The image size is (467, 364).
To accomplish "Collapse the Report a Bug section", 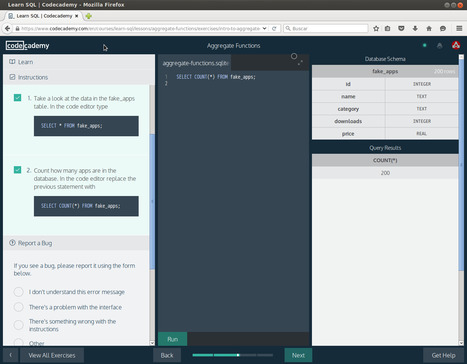I will (x=76, y=243).
